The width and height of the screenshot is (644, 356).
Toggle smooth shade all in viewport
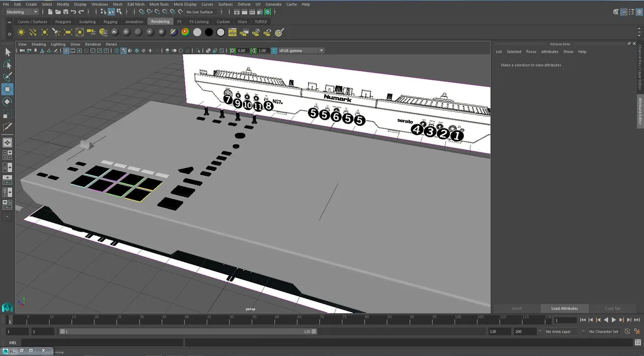tap(123, 51)
